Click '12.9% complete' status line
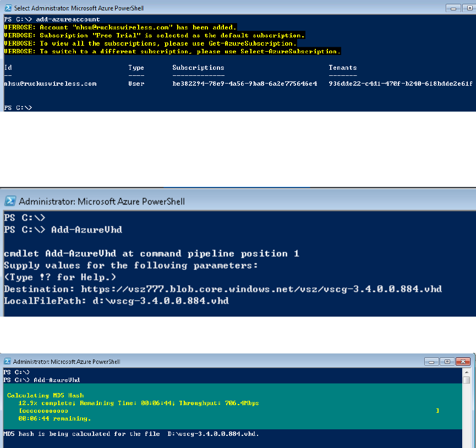This screenshot has height=448, width=476. 139,403
